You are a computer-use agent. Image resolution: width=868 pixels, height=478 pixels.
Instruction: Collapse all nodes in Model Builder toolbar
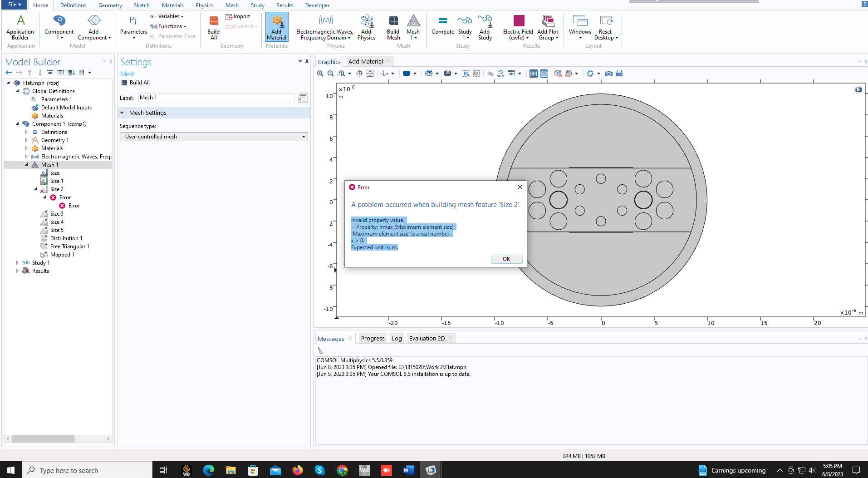(x=61, y=73)
